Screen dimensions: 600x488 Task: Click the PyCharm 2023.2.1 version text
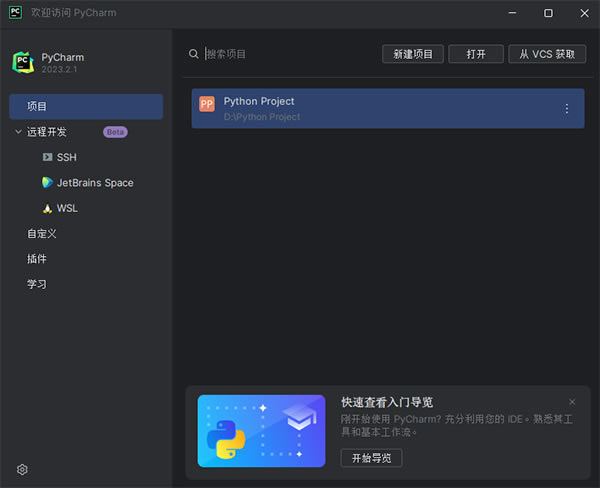point(59,69)
